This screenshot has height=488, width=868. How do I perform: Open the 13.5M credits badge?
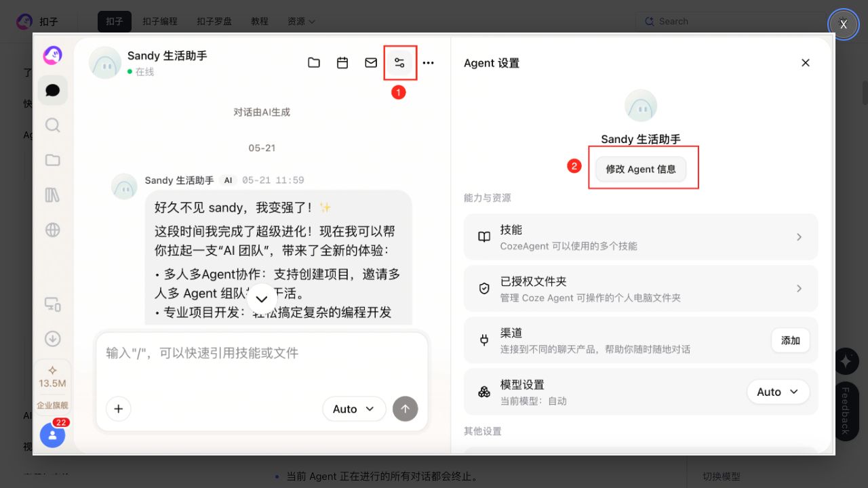click(x=52, y=377)
